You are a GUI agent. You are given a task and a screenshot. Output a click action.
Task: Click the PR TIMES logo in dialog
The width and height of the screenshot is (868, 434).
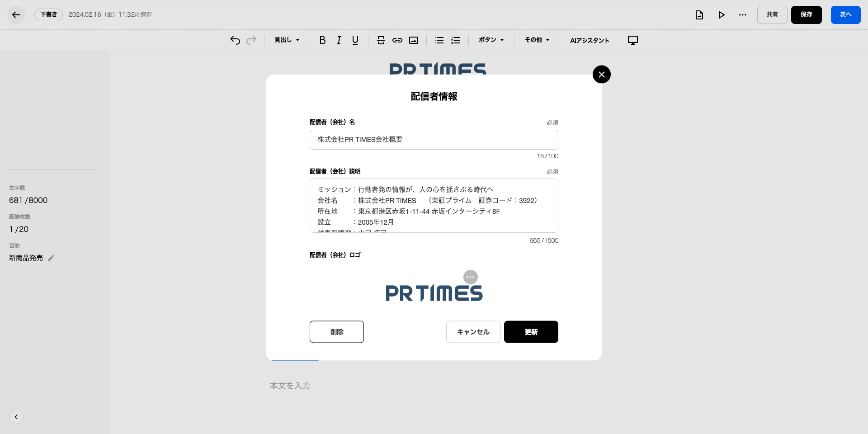pyautogui.click(x=434, y=293)
